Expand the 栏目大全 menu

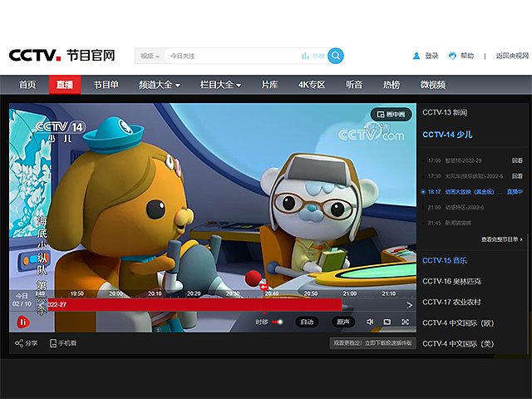click(x=220, y=85)
